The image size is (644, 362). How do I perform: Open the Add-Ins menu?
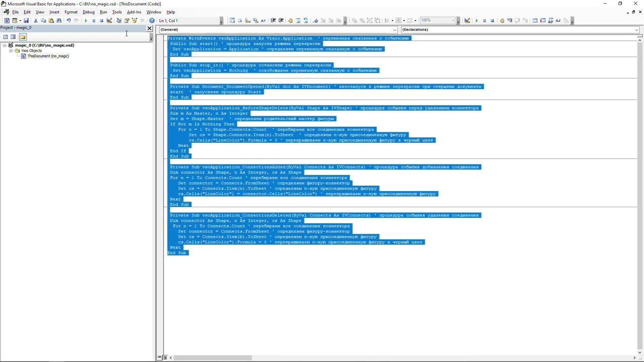(134, 12)
